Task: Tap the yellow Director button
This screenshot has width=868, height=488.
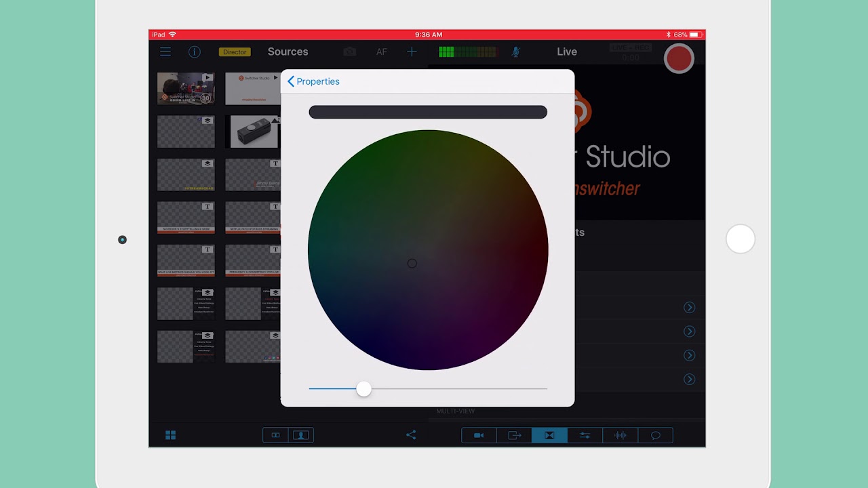Action: tap(235, 52)
